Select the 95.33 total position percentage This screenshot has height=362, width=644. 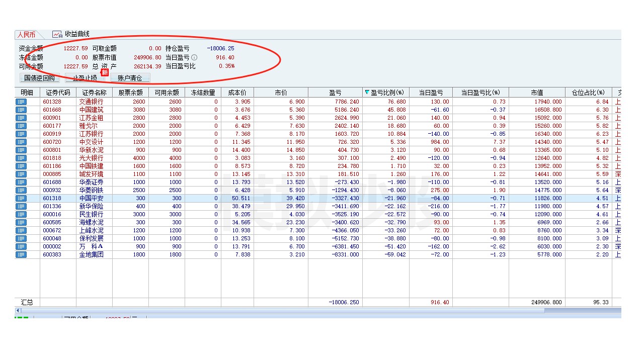click(600, 302)
